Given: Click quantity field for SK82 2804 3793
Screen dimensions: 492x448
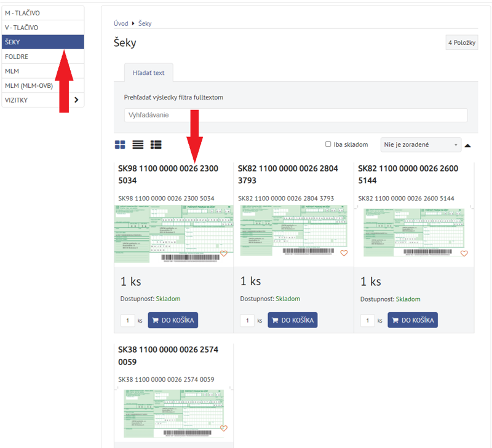Looking at the screenshot, I should pos(247,320).
